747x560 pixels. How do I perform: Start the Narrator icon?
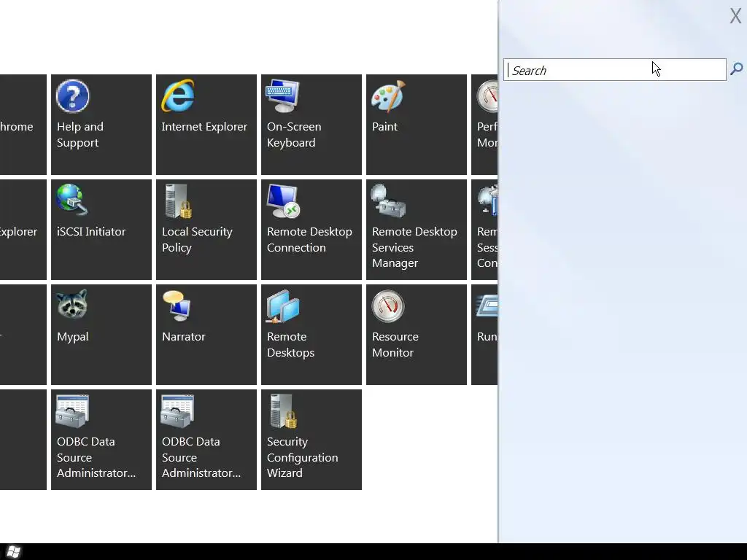point(177,305)
